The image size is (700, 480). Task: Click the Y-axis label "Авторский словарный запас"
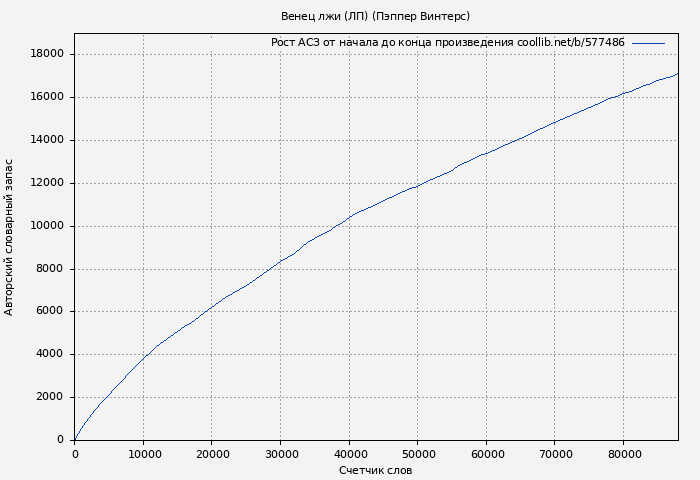pyautogui.click(x=10, y=237)
